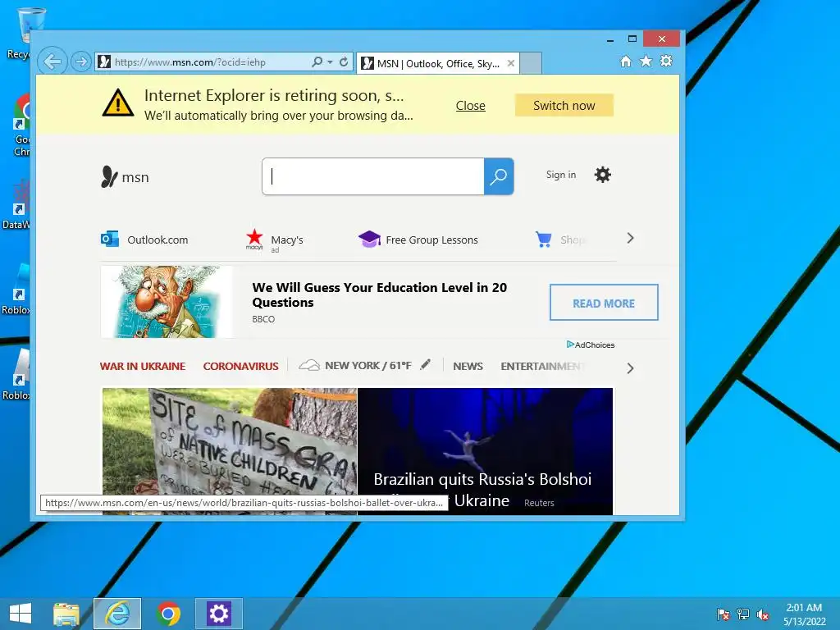
Task: Click the Action Center flag tray icon
Action: coord(723,614)
